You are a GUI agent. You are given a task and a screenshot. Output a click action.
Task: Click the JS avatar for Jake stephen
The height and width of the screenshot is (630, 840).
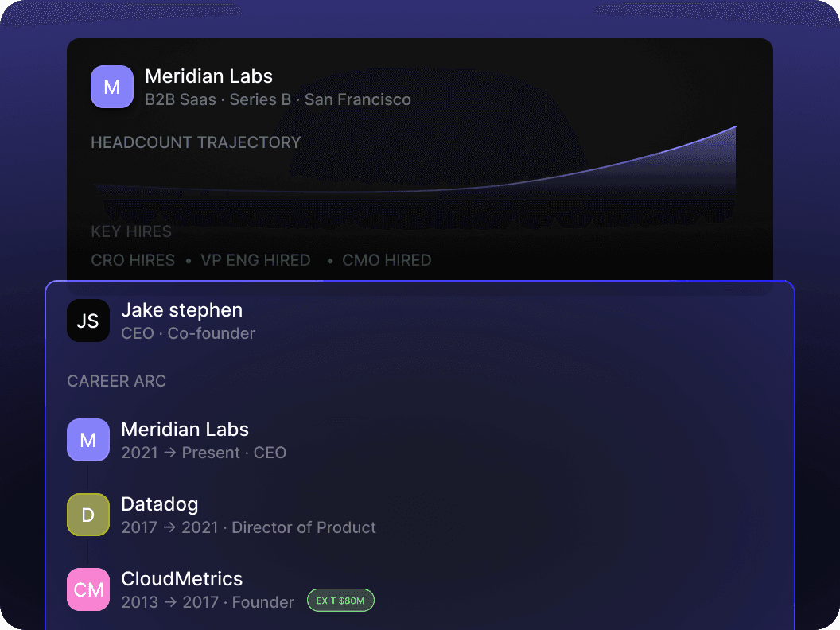click(88, 321)
